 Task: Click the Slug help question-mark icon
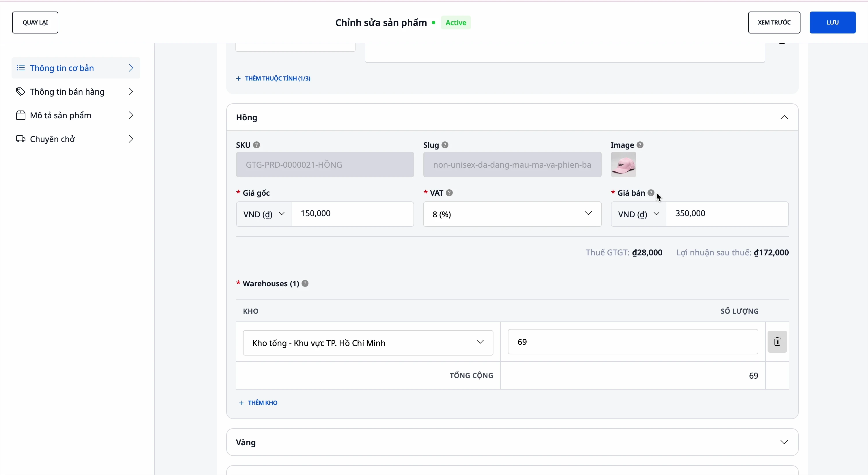445,145
